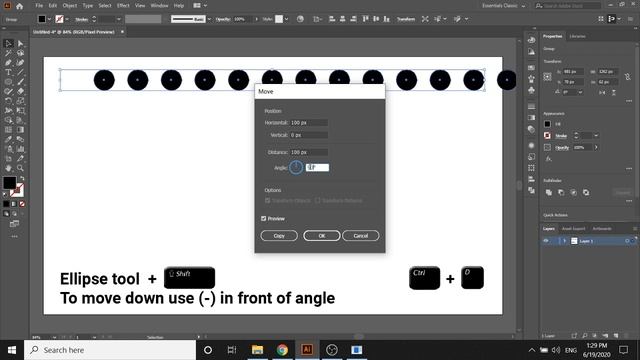Select the Rotate tool
This screenshot has width=640, height=360.
point(8,101)
